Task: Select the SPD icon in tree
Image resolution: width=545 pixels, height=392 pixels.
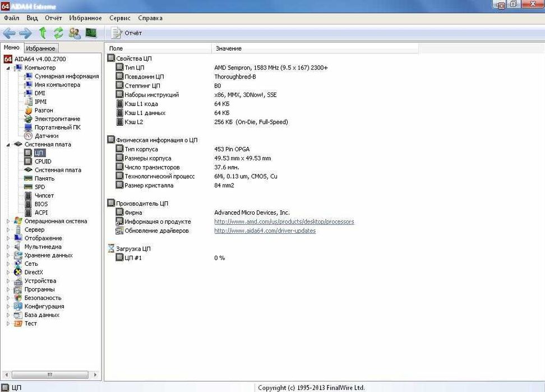Action: tap(28, 187)
